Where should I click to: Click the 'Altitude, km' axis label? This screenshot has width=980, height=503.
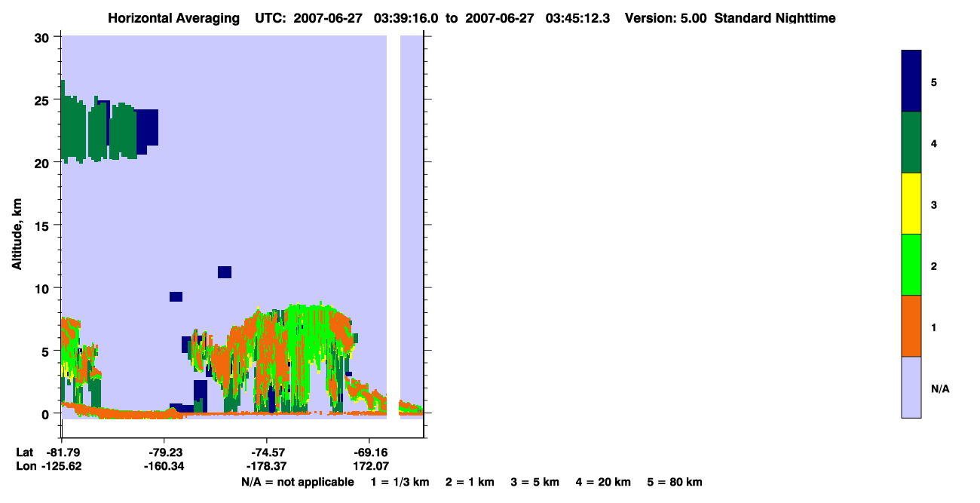coord(17,235)
